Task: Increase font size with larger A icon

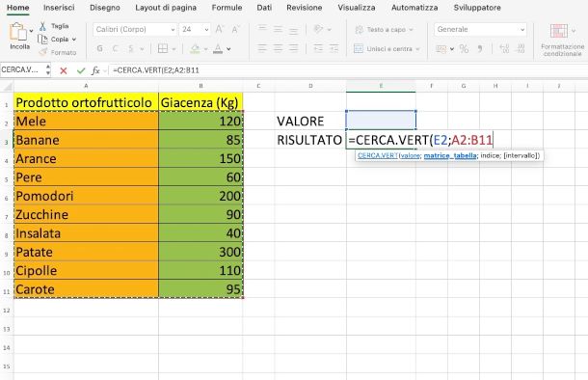Action: coord(220,29)
